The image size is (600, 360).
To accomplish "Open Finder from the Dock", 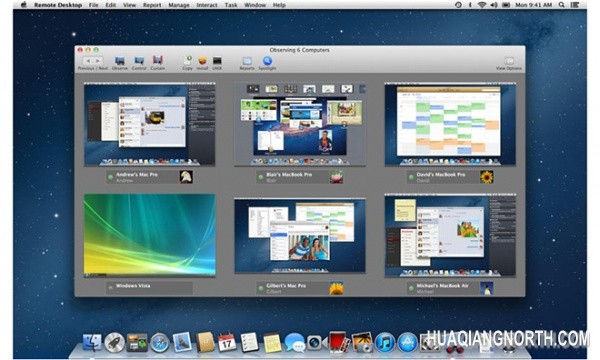I will point(92,342).
